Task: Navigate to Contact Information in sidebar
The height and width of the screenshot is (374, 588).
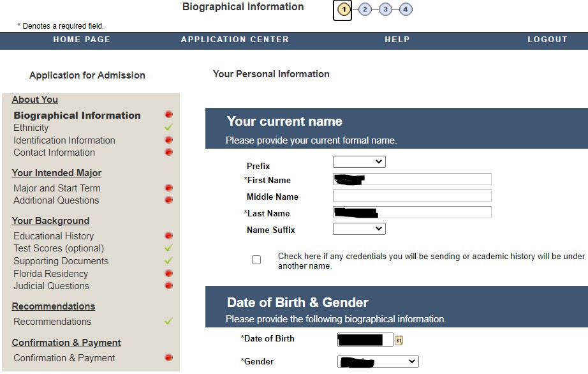Action: point(54,153)
